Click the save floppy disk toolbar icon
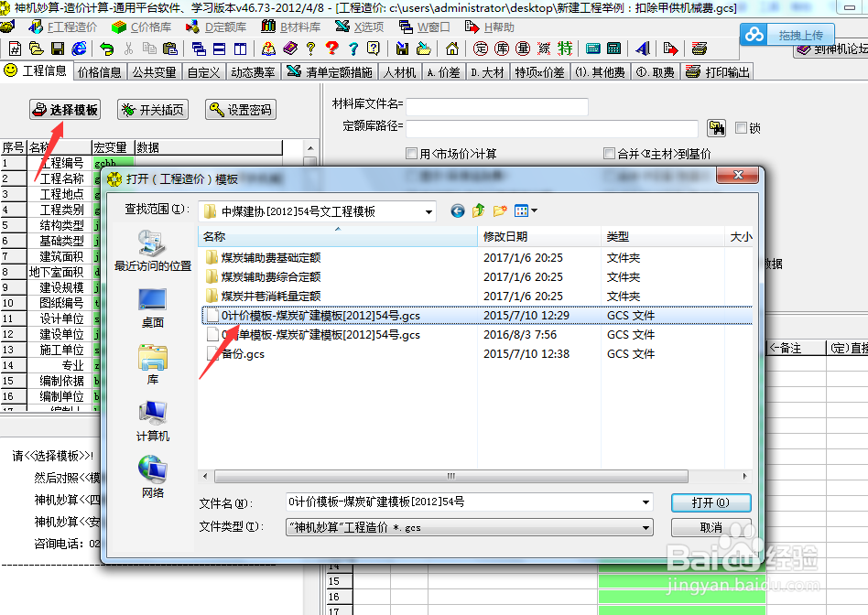Image resolution: width=868 pixels, height=615 pixels. (x=58, y=49)
